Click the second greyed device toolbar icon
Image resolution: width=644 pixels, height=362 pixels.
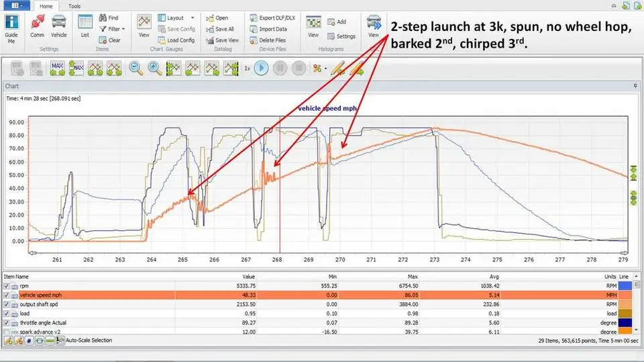click(36, 68)
